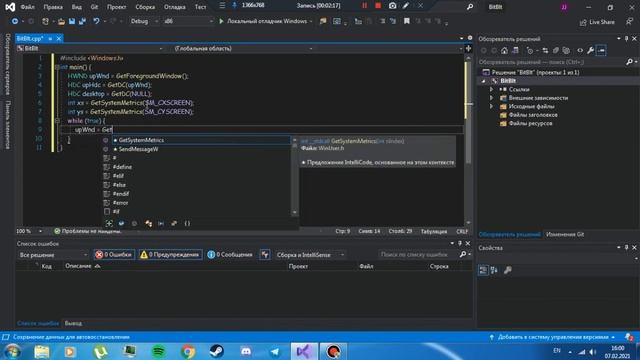This screenshot has width=640, height=360.
Task: Toggle the curly braces IntelliSense filter
Action: click(187, 223)
